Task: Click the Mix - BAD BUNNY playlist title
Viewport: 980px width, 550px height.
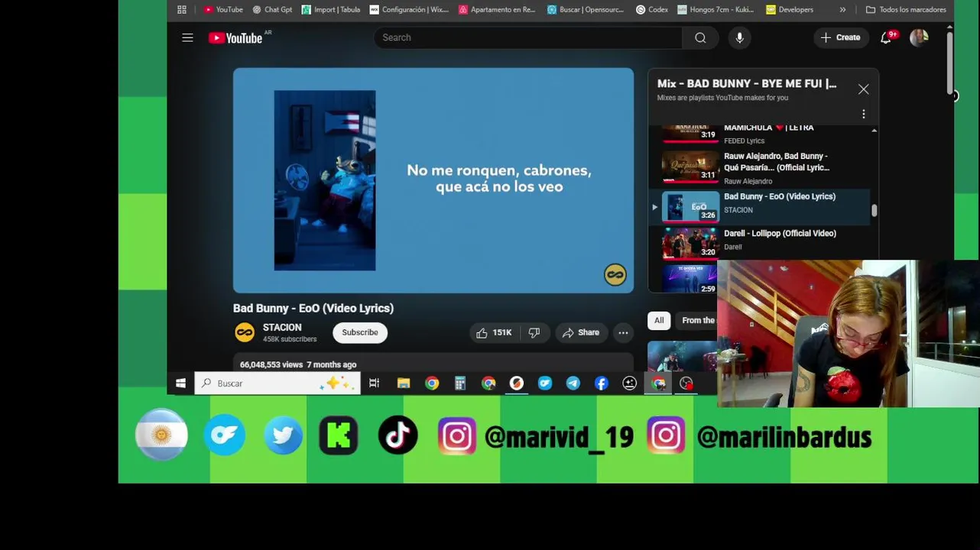Action: (x=747, y=83)
